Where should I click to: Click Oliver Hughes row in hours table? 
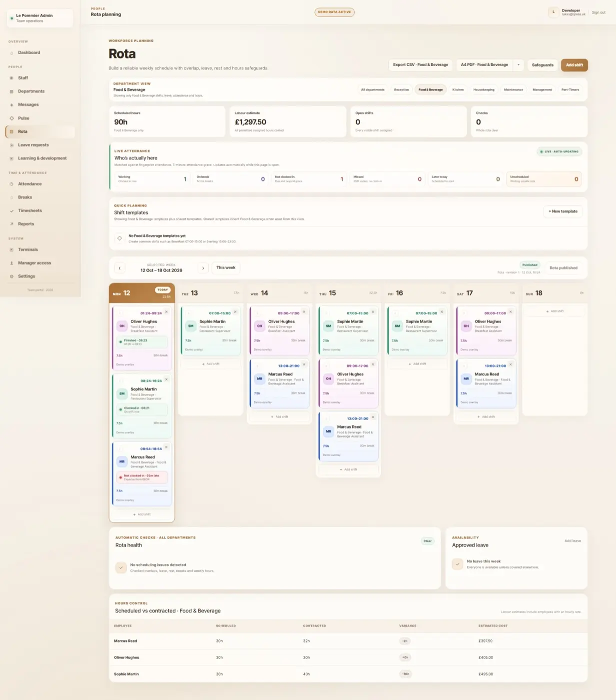pos(348,657)
